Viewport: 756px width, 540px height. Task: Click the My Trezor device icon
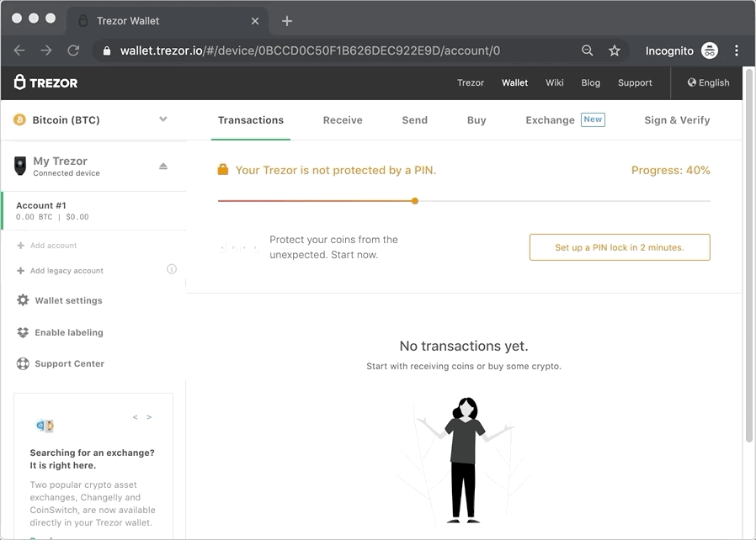point(19,166)
